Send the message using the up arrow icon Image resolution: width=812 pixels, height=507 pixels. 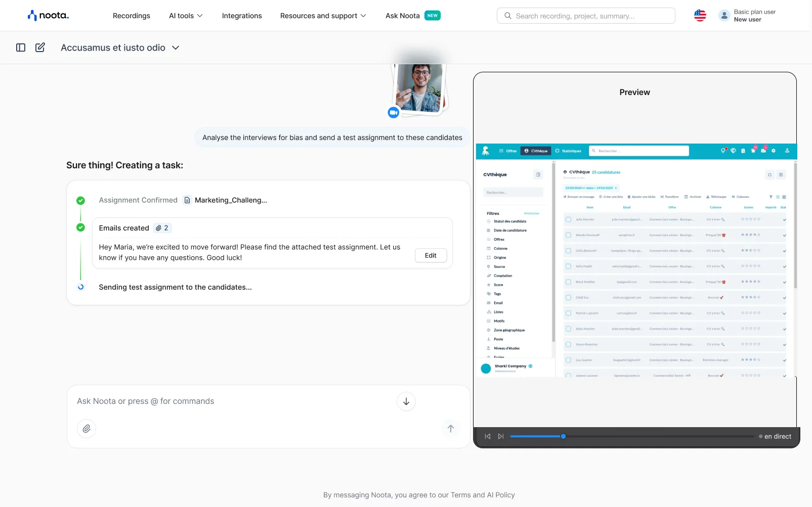click(x=450, y=428)
